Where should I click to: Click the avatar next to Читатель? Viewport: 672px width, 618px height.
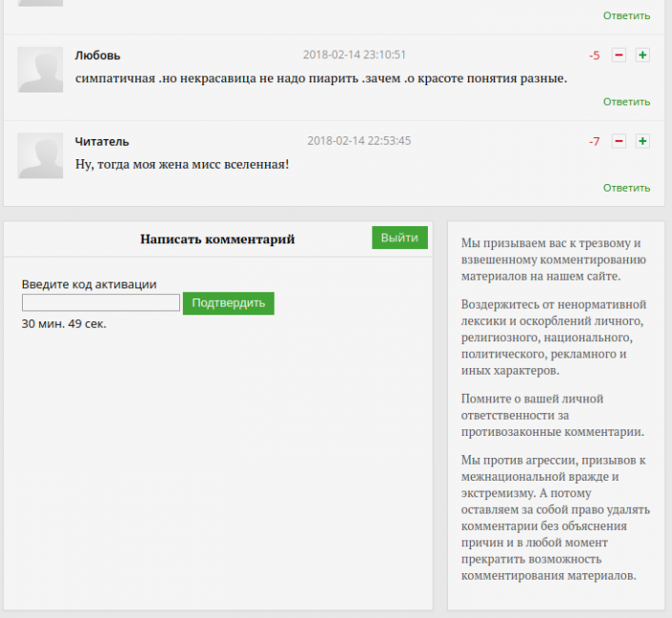point(40,155)
